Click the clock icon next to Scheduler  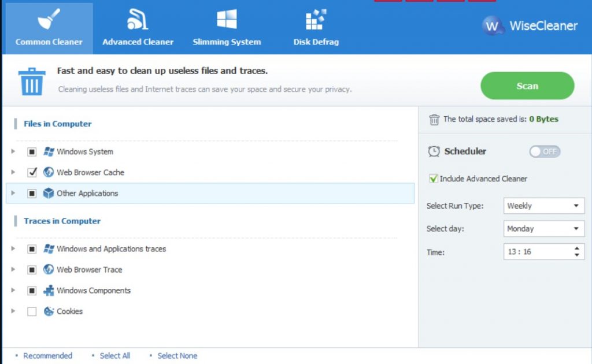pos(434,151)
